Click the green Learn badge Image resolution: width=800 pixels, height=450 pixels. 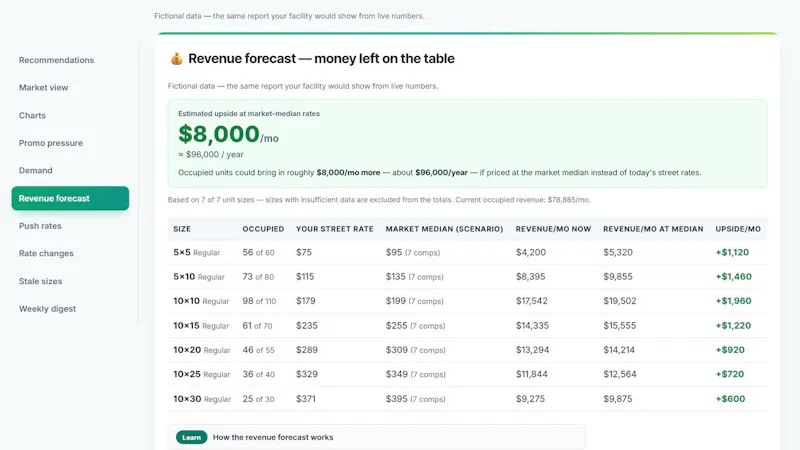coord(191,437)
